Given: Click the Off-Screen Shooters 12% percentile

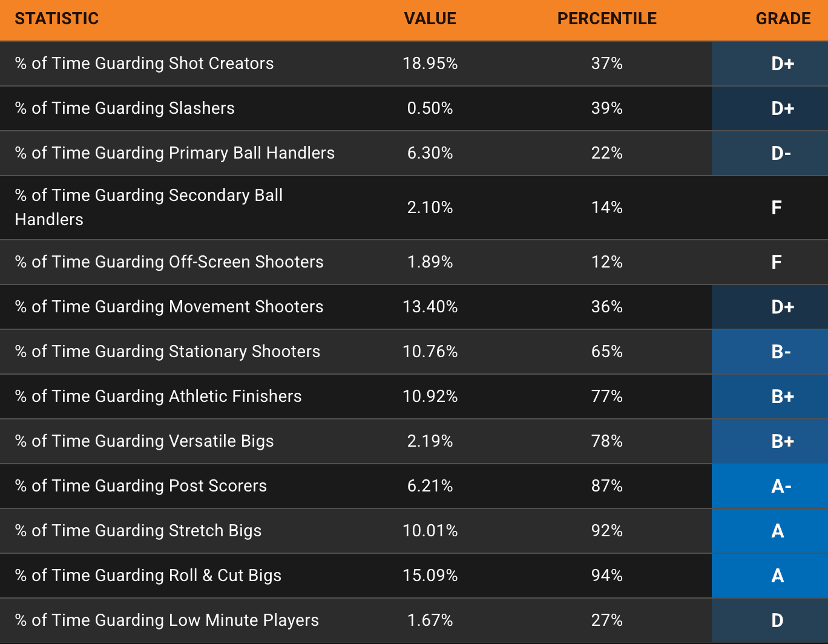Looking at the screenshot, I should 606,262.
